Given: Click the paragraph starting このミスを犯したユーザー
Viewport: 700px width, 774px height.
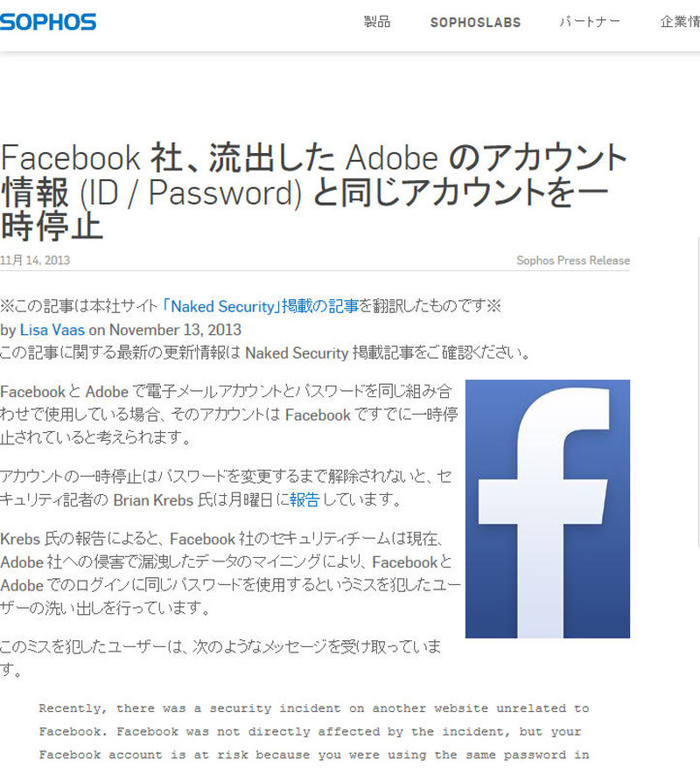Looking at the screenshot, I should pyautogui.click(x=220, y=658).
